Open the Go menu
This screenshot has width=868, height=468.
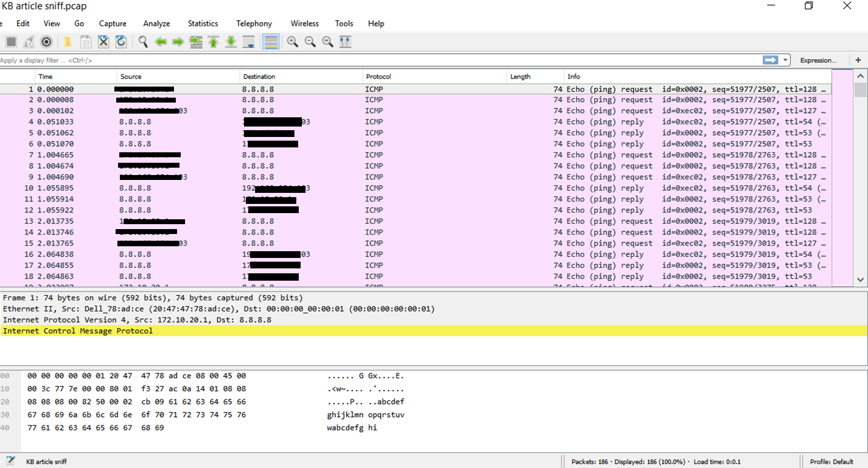(x=79, y=23)
